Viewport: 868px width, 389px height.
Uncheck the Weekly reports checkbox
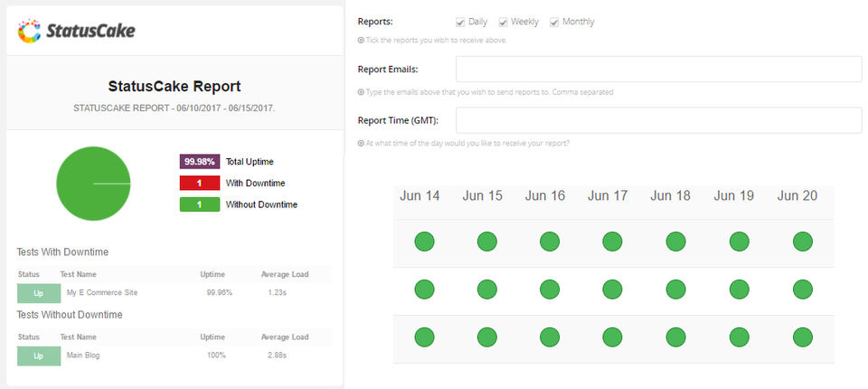pyautogui.click(x=503, y=22)
